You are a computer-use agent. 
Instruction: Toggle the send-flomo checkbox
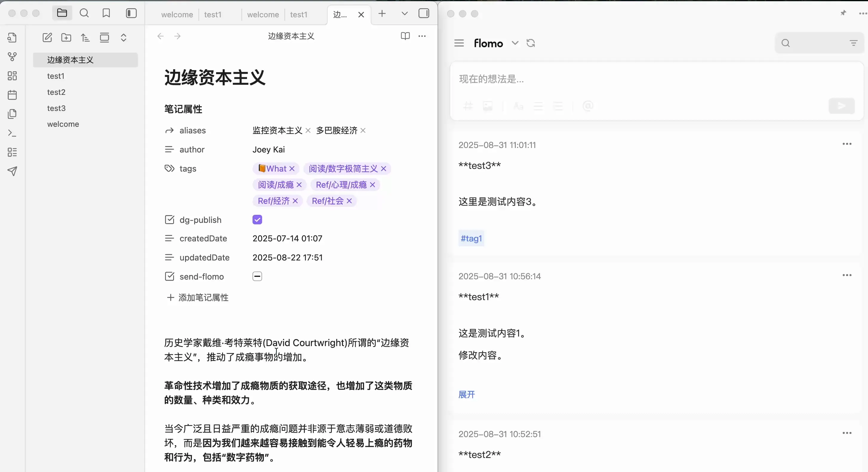(257, 276)
